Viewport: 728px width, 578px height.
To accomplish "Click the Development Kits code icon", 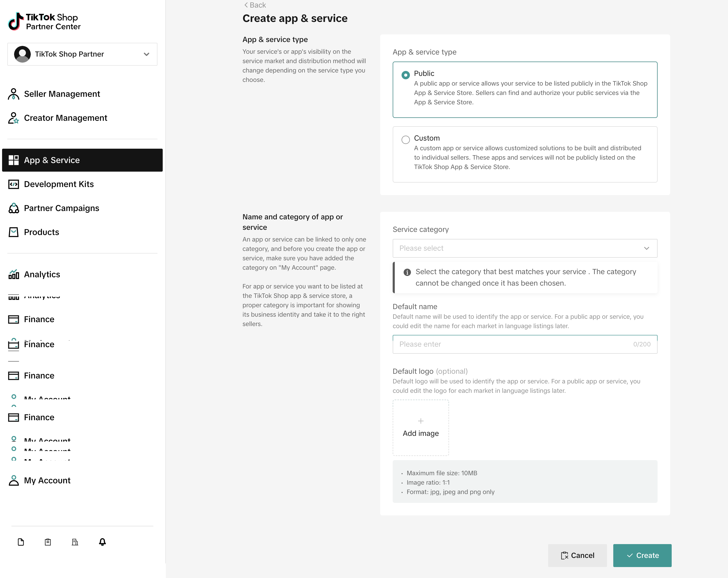I will click(14, 184).
